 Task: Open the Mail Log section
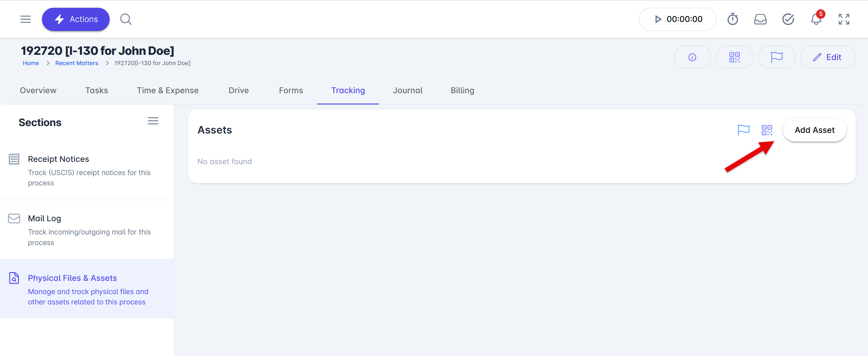click(x=45, y=218)
